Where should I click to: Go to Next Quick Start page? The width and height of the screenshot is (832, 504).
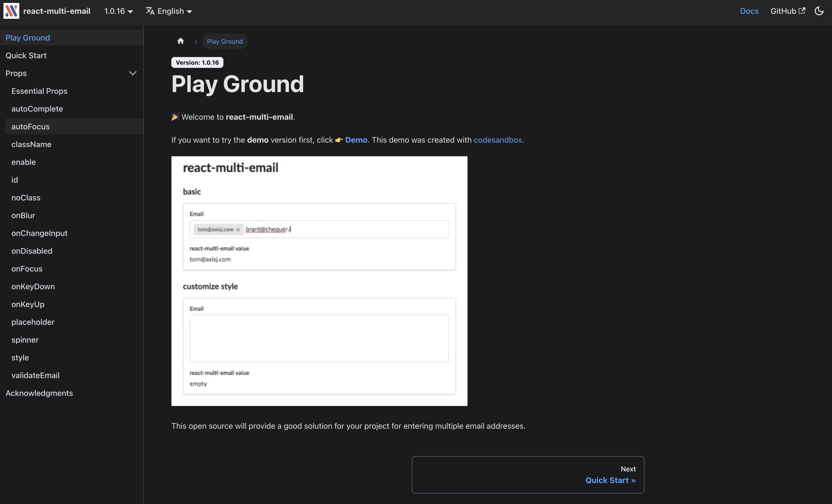pyautogui.click(x=610, y=480)
